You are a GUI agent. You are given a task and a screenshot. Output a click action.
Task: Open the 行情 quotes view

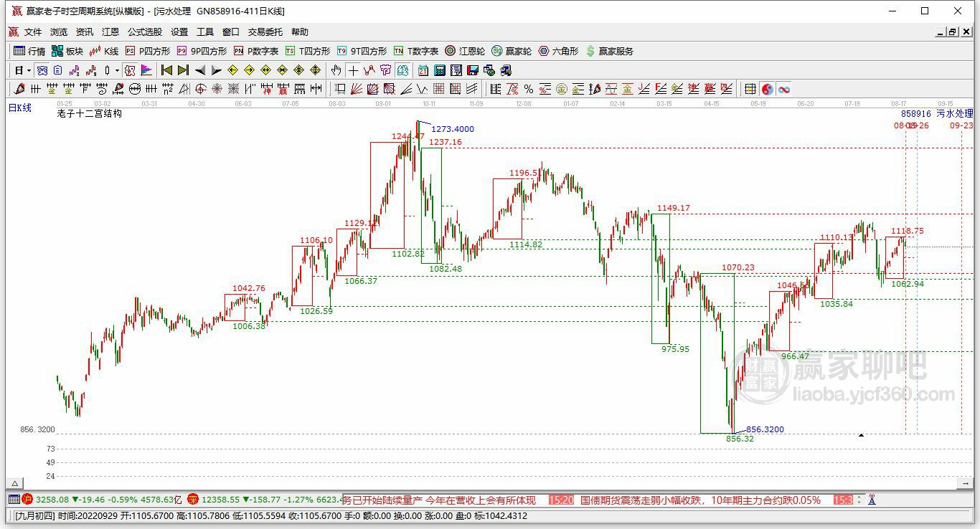click(x=29, y=51)
